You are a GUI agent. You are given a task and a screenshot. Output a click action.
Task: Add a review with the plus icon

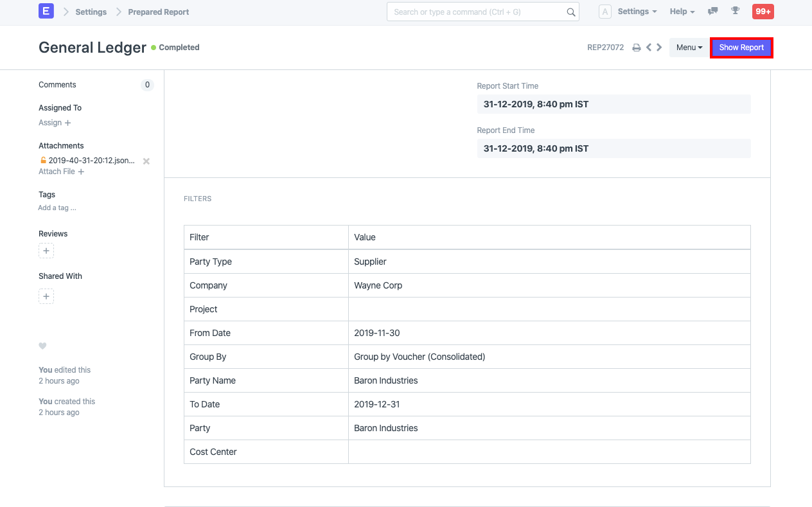tap(46, 251)
